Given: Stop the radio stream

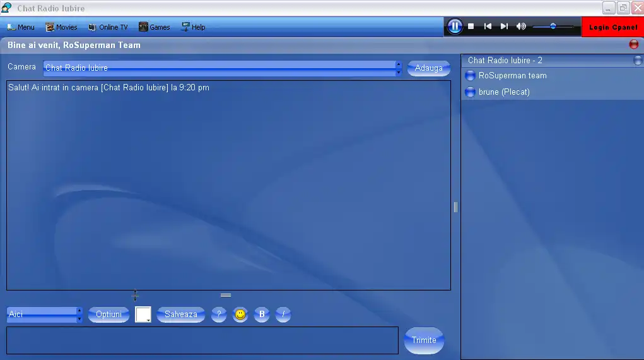Looking at the screenshot, I should click(471, 27).
